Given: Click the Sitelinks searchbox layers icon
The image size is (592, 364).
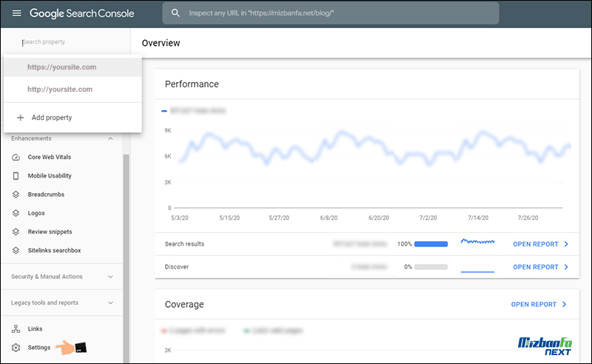Looking at the screenshot, I should point(16,250).
